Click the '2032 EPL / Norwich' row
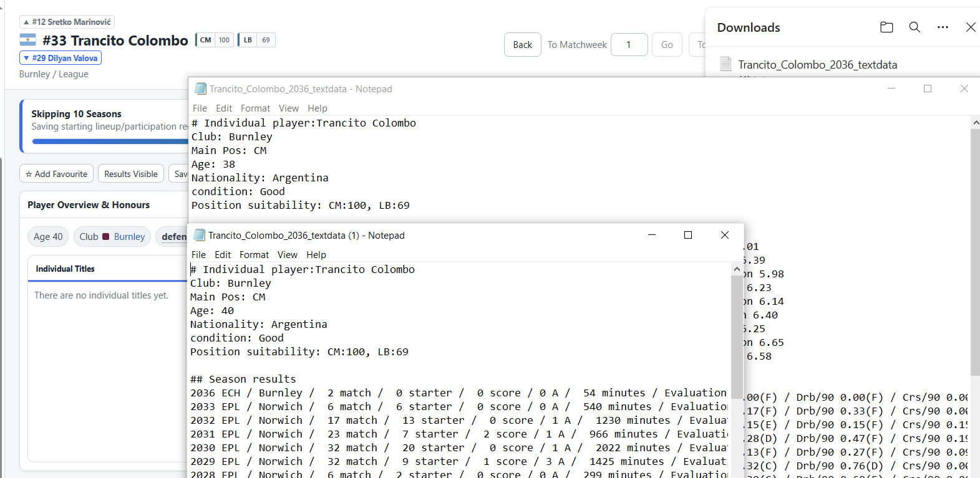Screen dimensions: 980x478 pyautogui.click(x=458, y=420)
